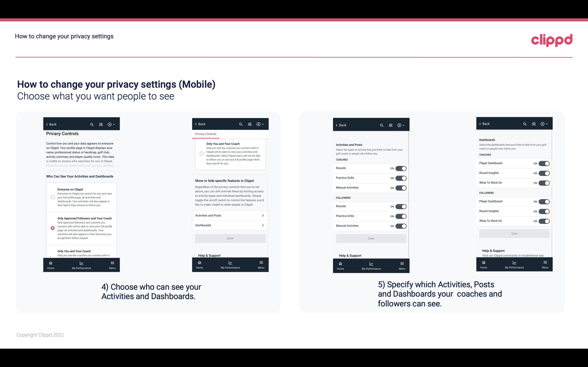Viewport: 588px width, 367px height.
Task: Toggle Player Dashboard for Followers OFF
Action: pos(544,201)
